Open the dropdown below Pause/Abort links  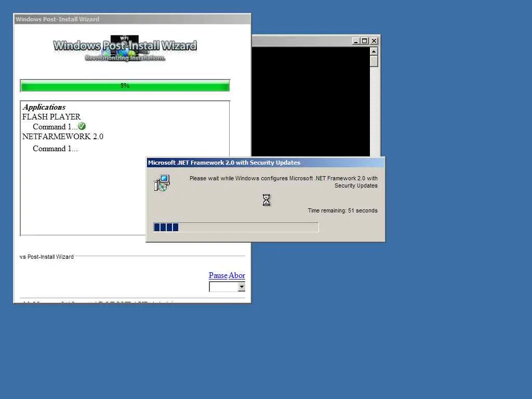point(241,287)
